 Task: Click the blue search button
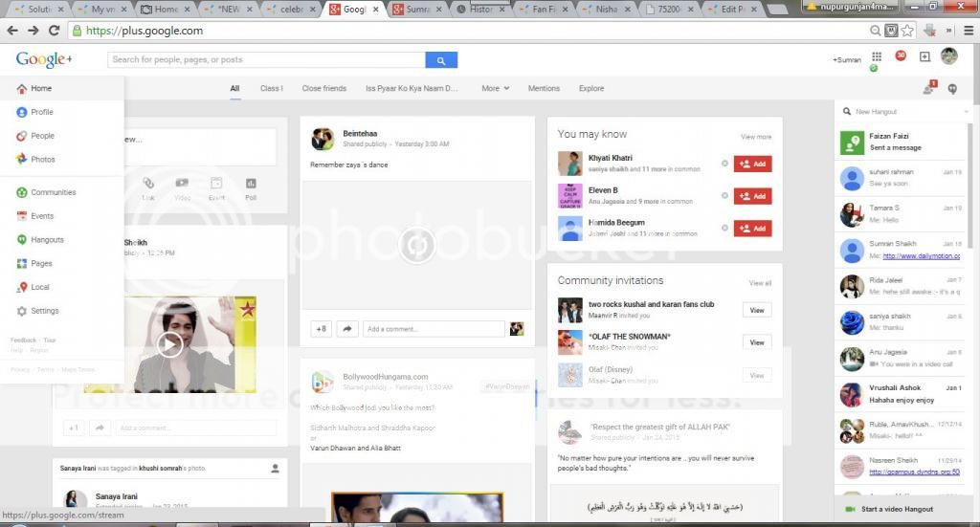click(441, 60)
